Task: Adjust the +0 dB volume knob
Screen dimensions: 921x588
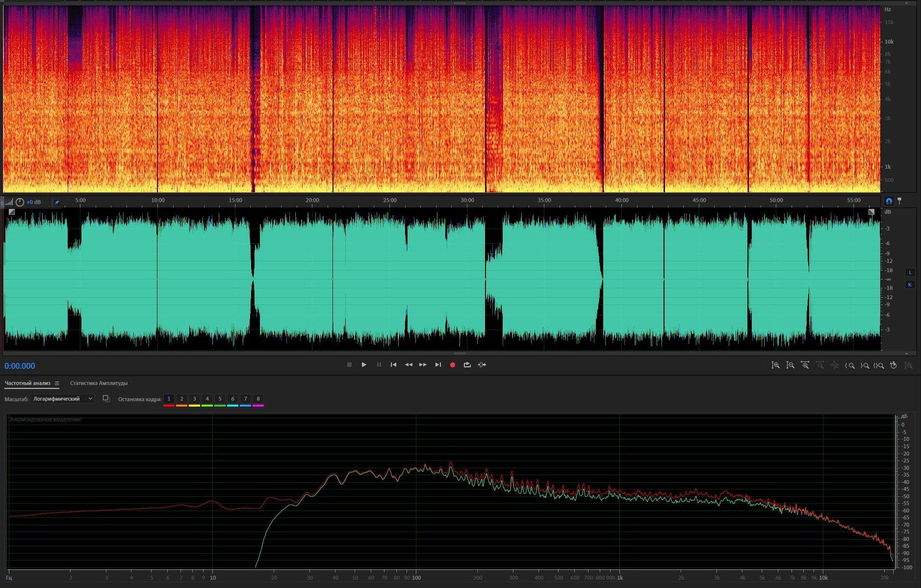Action: coord(20,202)
